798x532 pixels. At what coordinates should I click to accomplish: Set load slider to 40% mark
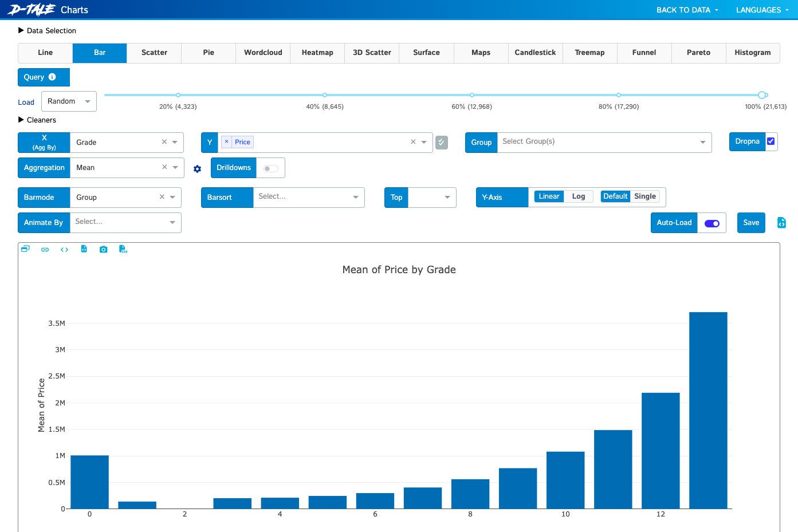[x=325, y=95]
